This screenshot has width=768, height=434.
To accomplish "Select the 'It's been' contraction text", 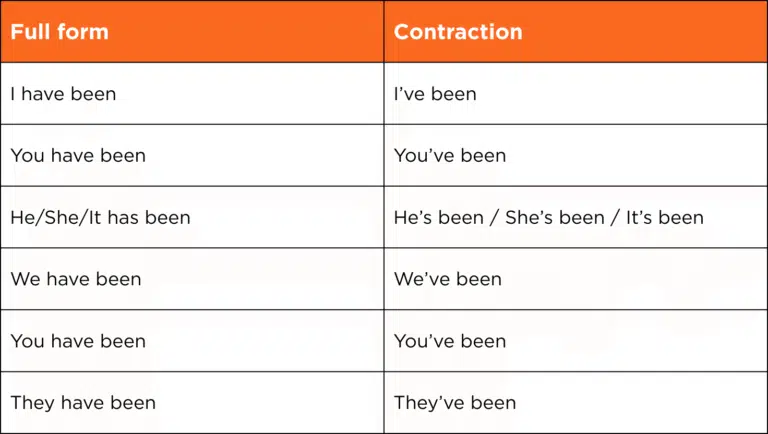I will point(665,217).
